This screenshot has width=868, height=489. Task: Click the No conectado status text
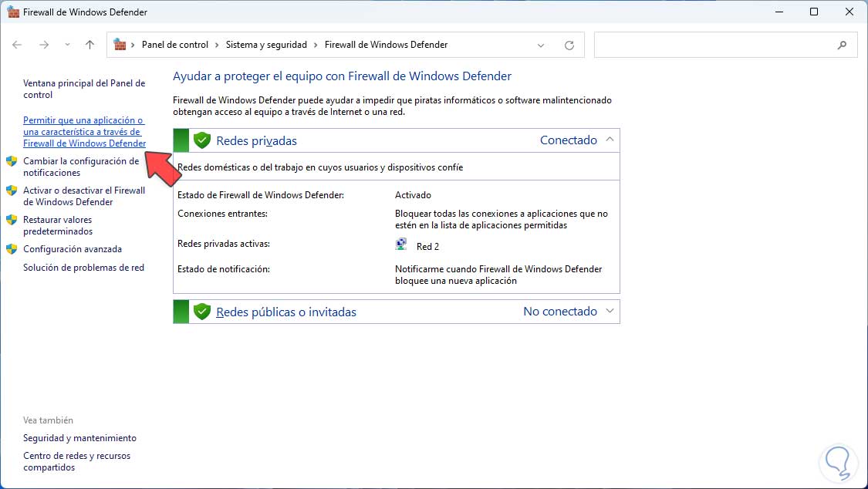click(560, 312)
